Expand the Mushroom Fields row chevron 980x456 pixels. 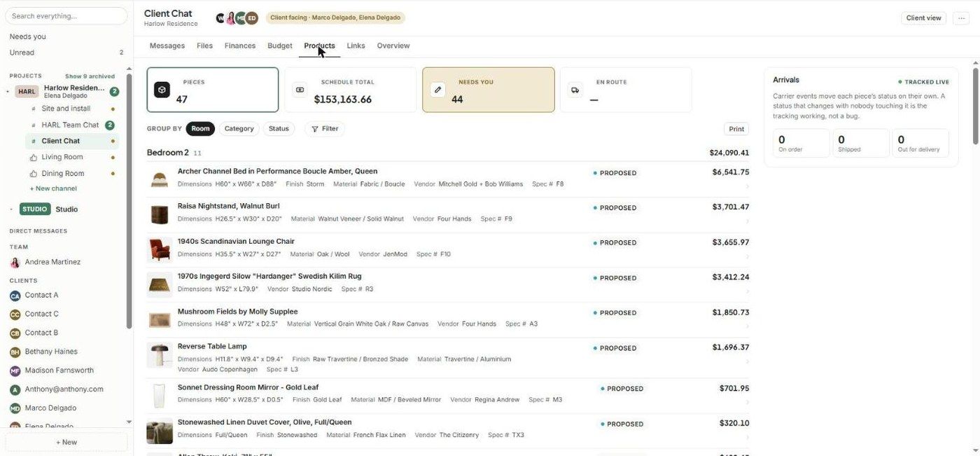pyautogui.click(x=747, y=326)
